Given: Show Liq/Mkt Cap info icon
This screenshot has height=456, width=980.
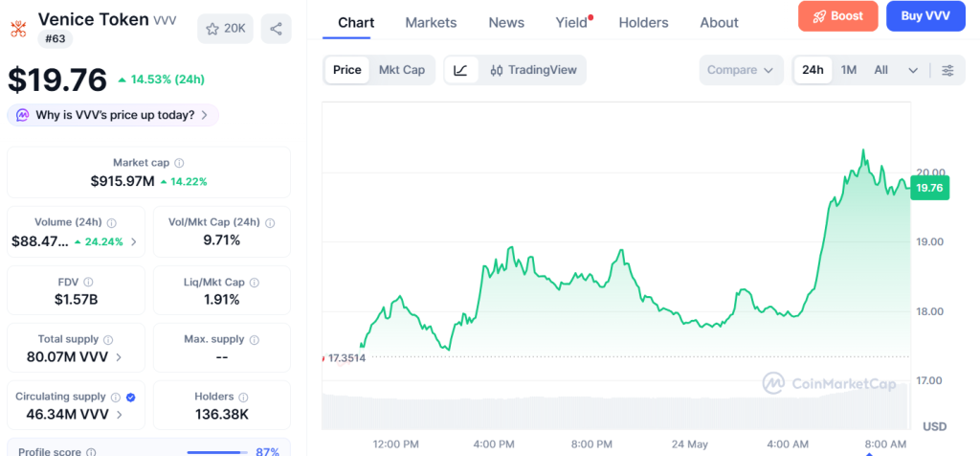Looking at the screenshot, I should 255,283.
